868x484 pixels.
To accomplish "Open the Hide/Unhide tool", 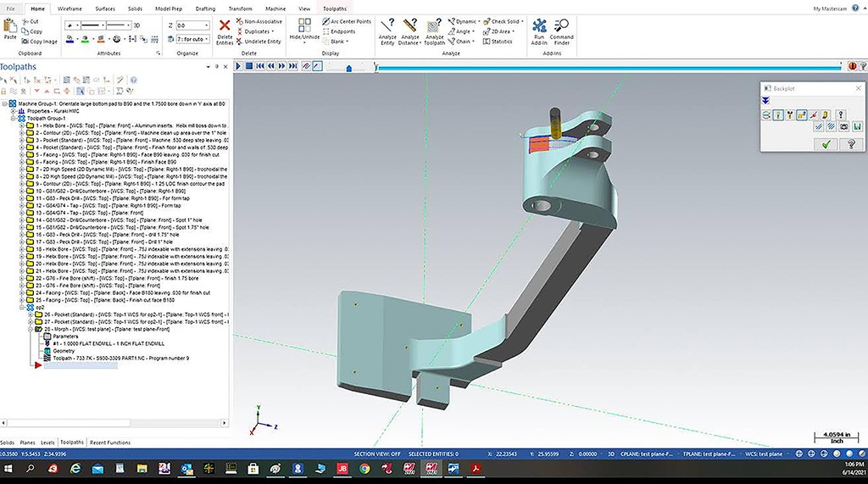I will [x=304, y=31].
